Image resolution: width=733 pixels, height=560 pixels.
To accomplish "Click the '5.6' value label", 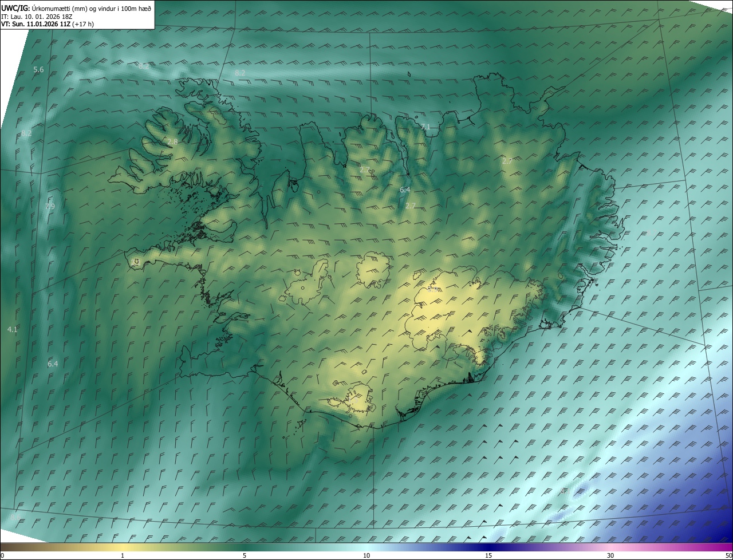I will tap(38, 70).
